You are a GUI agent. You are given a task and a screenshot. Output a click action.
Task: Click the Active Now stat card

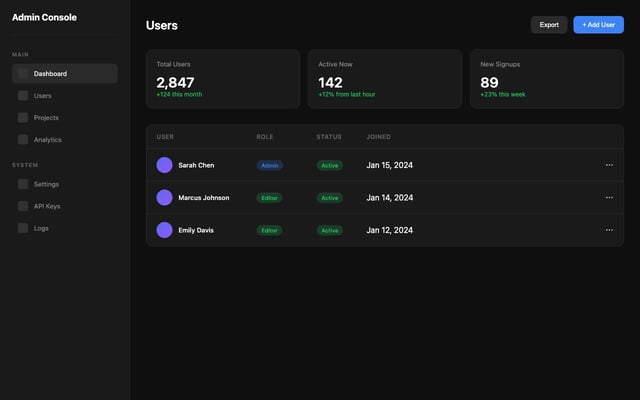pyautogui.click(x=385, y=79)
